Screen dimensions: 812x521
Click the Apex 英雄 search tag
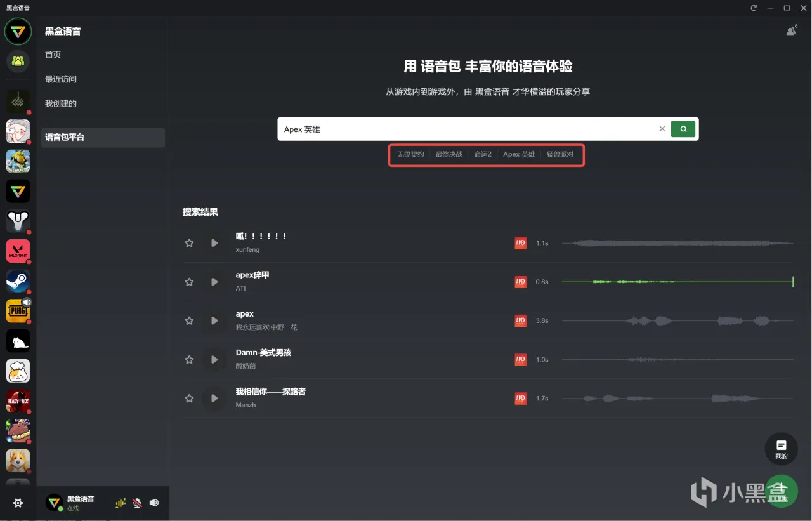pyautogui.click(x=519, y=154)
